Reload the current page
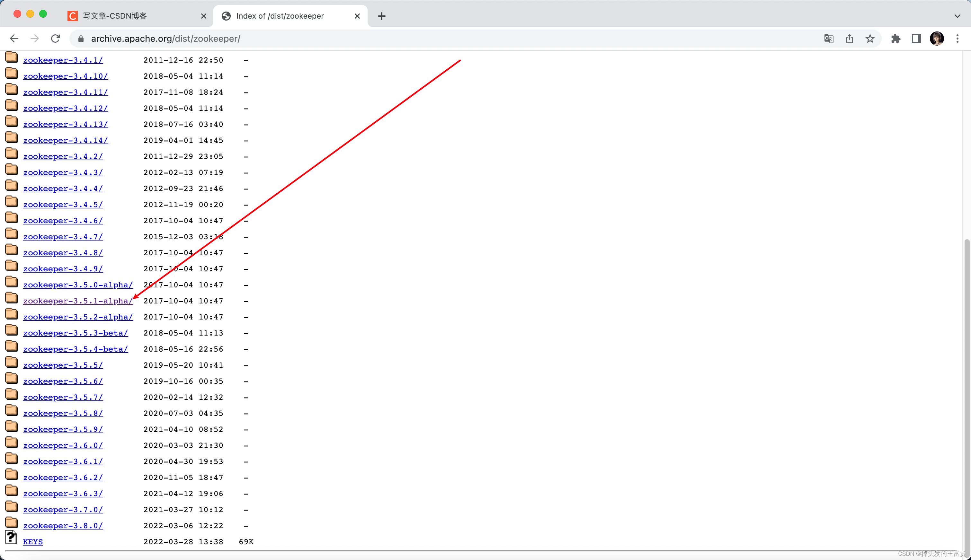Image resolution: width=971 pixels, height=560 pixels. (x=55, y=39)
